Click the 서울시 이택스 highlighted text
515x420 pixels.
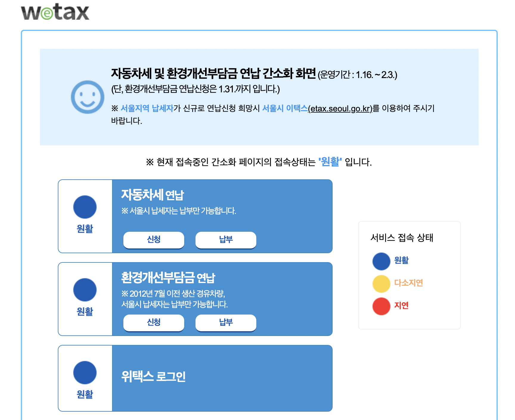(285, 108)
